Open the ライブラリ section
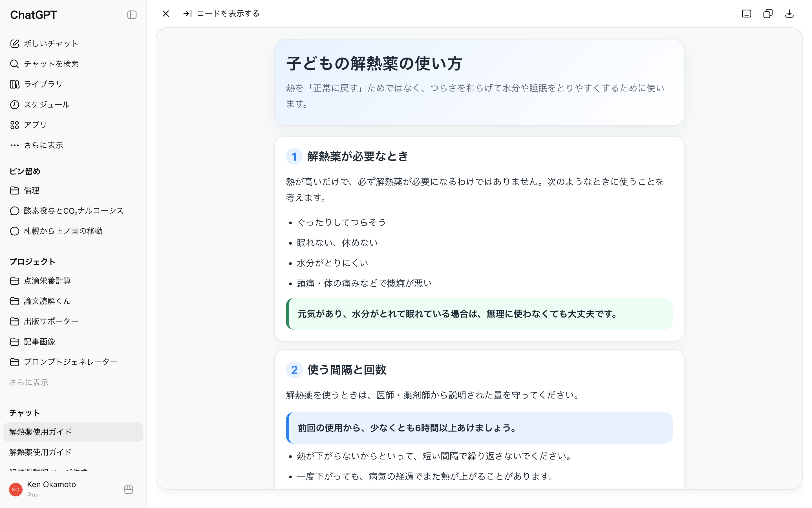 coord(73,84)
